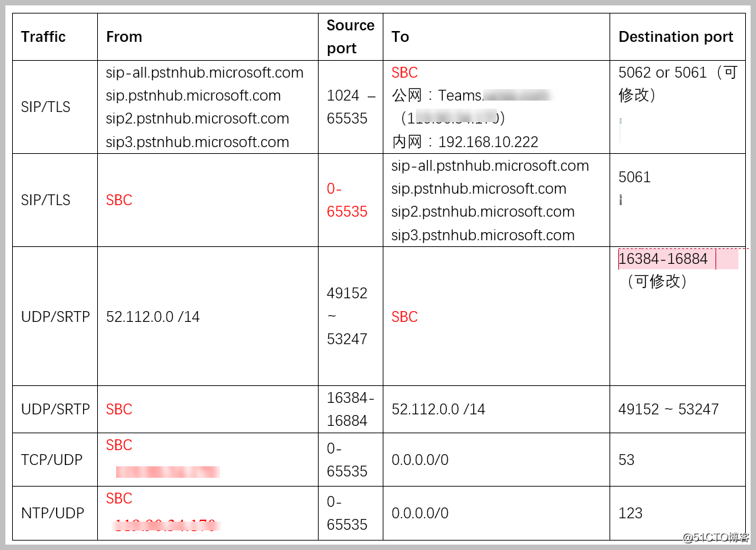Select sip3.pstnhub.microsoft.com in the To column
Viewport: 756px width, 550px height.
click(483, 236)
